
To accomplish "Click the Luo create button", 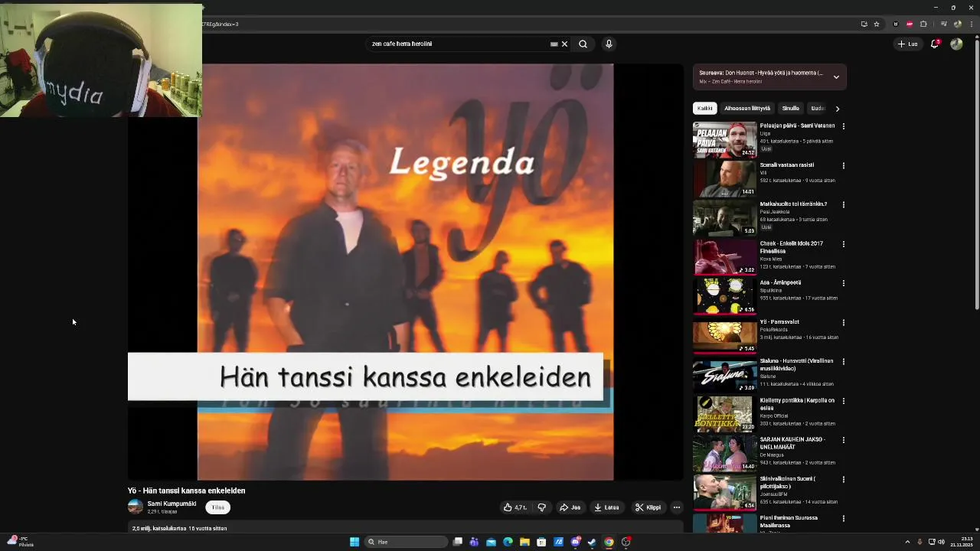I will pos(907,44).
